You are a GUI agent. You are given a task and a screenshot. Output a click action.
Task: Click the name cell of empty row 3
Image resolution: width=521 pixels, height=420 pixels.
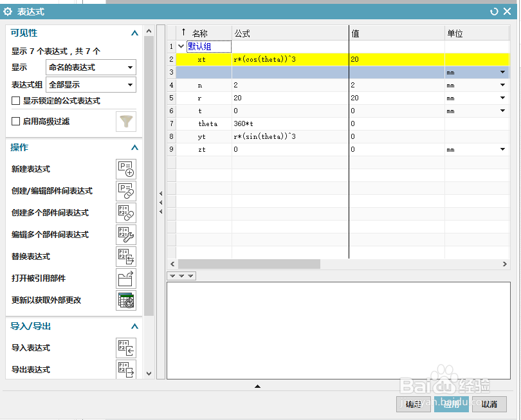204,73
